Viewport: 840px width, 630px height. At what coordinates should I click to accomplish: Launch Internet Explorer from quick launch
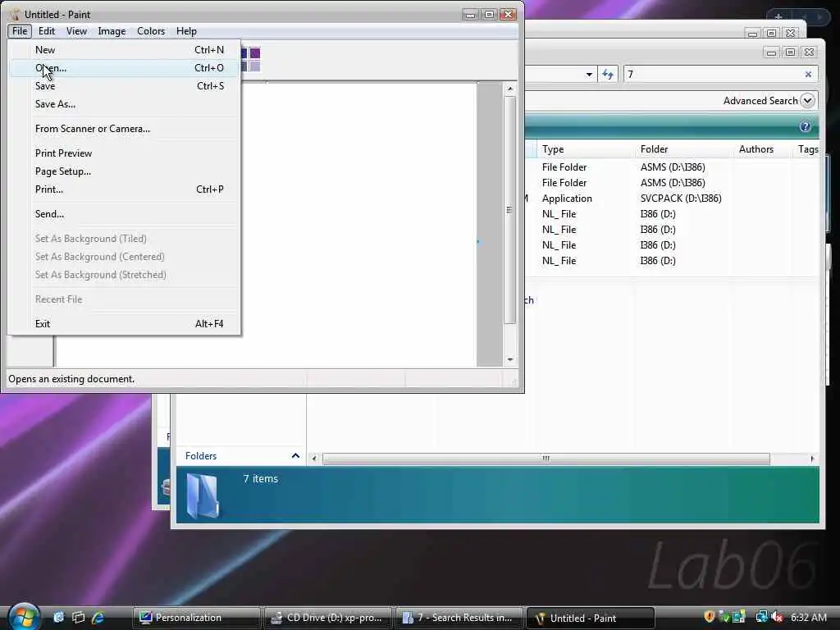click(x=98, y=618)
